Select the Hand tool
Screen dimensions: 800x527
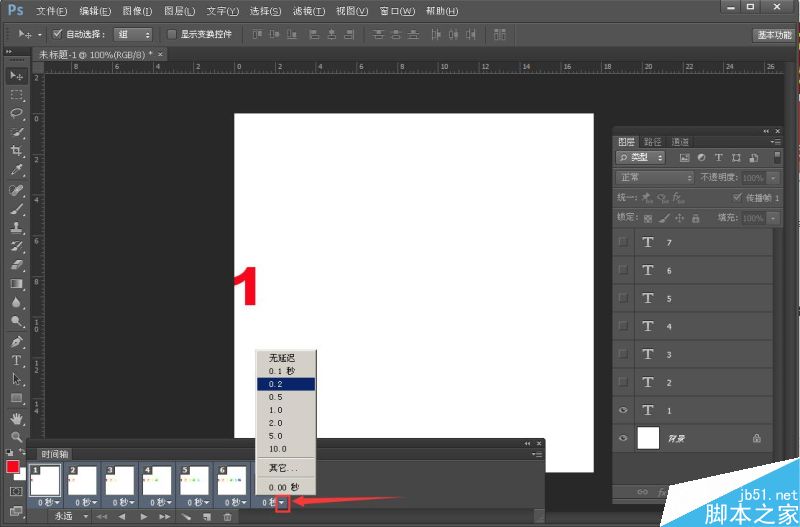click(x=17, y=418)
